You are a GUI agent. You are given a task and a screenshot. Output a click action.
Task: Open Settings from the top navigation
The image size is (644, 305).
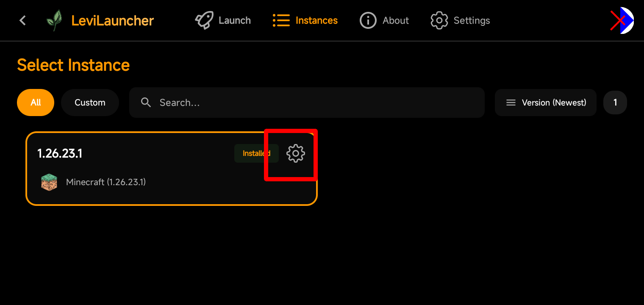[460, 20]
